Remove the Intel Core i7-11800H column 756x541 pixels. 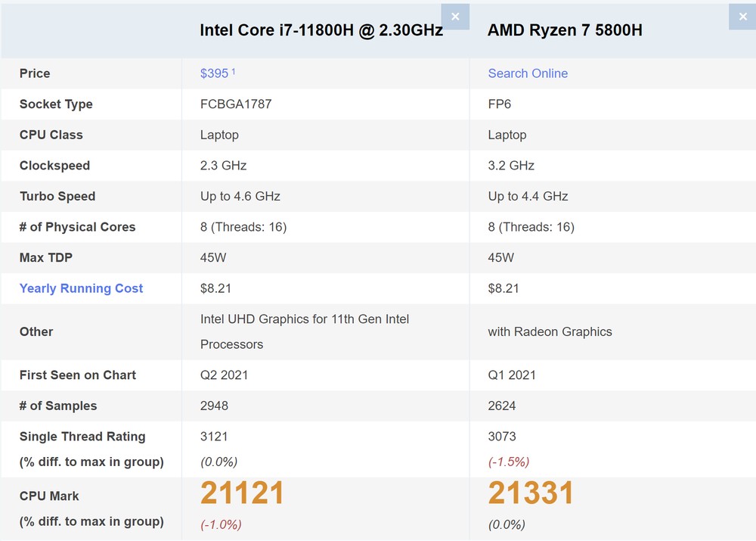[x=454, y=17]
